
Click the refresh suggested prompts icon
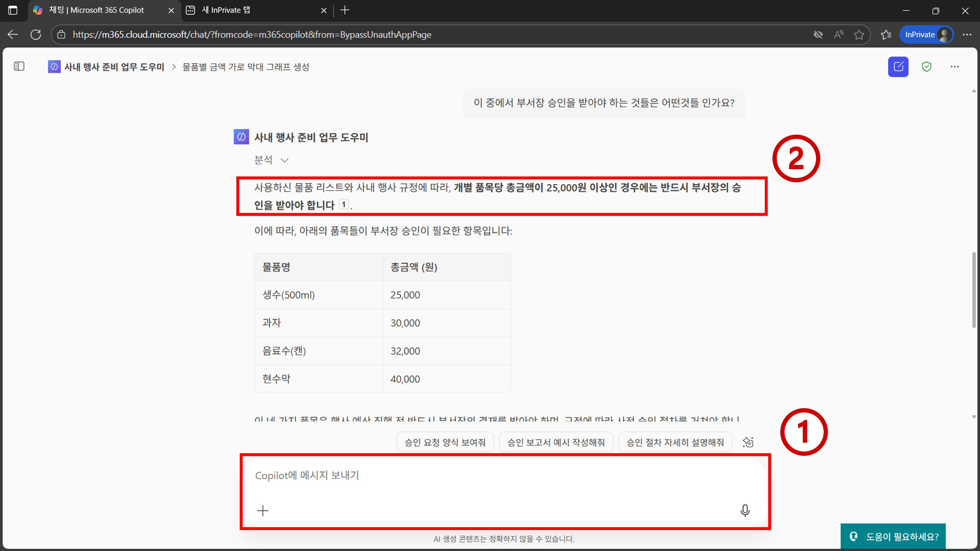747,442
